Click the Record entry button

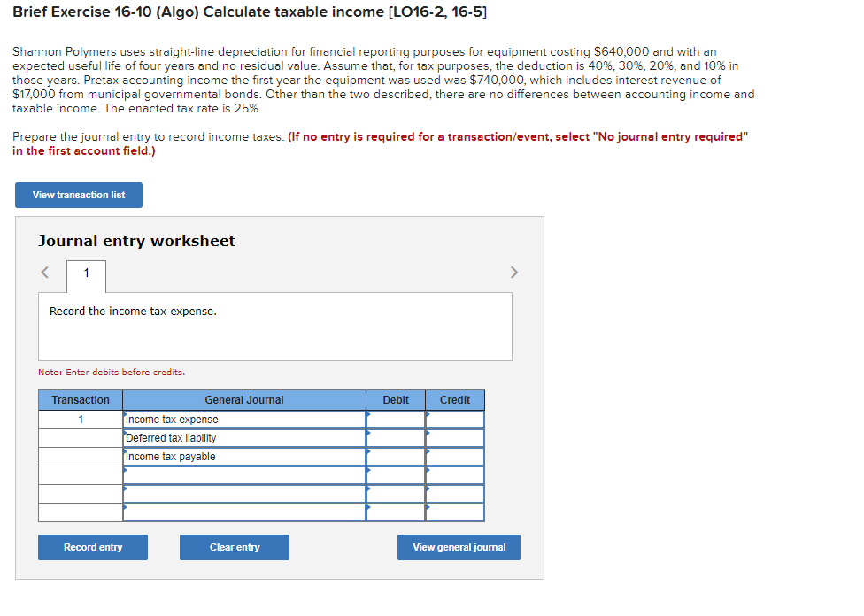coord(92,547)
